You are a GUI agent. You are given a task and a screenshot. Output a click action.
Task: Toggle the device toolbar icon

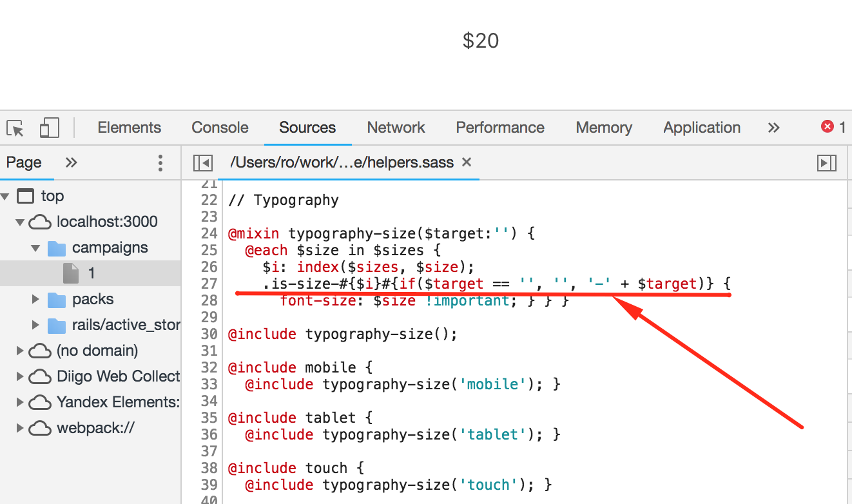[49, 128]
